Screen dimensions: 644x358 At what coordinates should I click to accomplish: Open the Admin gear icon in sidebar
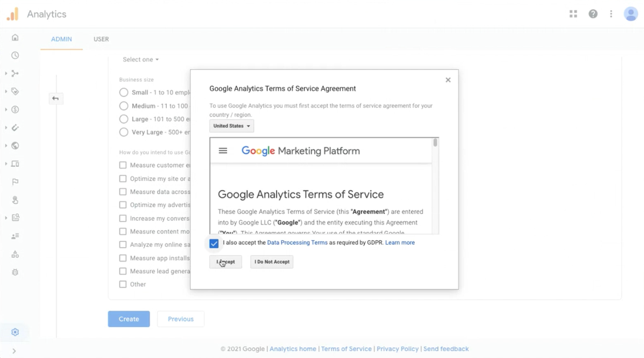pos(15,332)
